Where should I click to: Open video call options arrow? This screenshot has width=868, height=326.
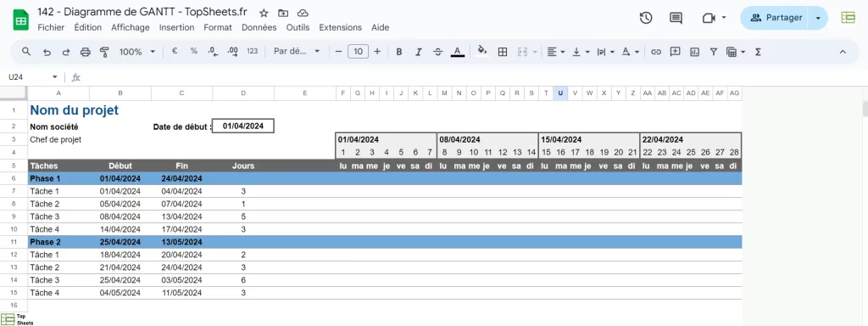tap(724, 18)
